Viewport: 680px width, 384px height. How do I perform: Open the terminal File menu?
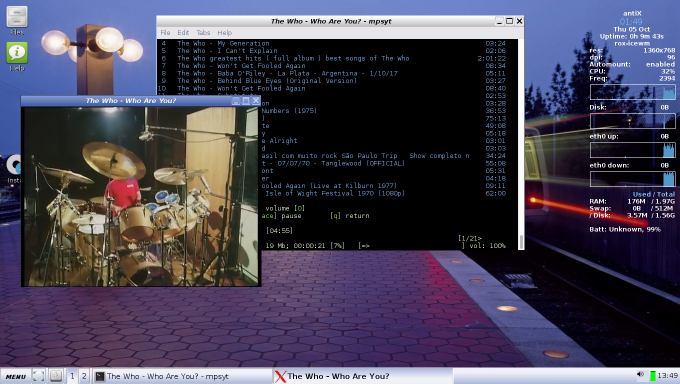165,33
